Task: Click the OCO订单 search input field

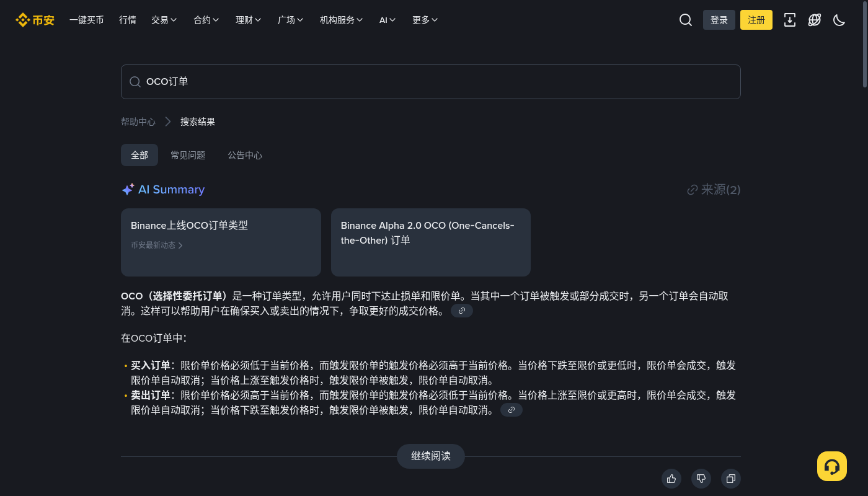Action: pyautogui.click(x=431, y=82)
